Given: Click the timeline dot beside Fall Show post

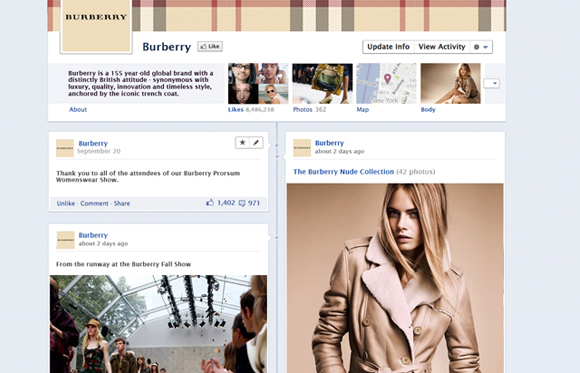Looking at the screenshot, I should coord(277,237).
